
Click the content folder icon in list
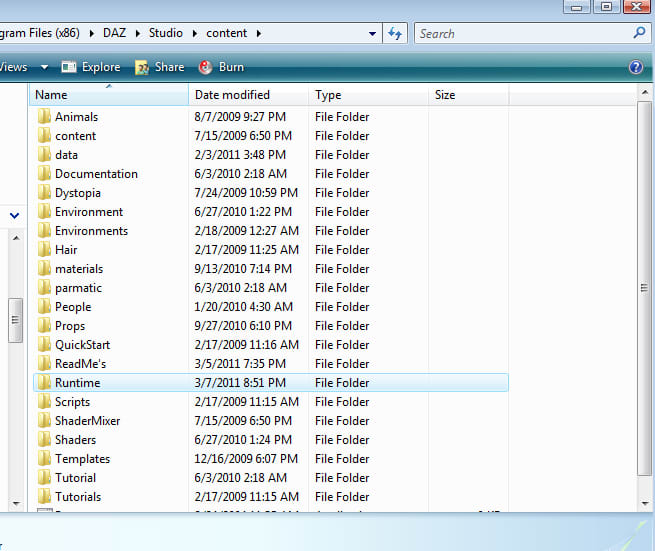click(x=44, y=136)
